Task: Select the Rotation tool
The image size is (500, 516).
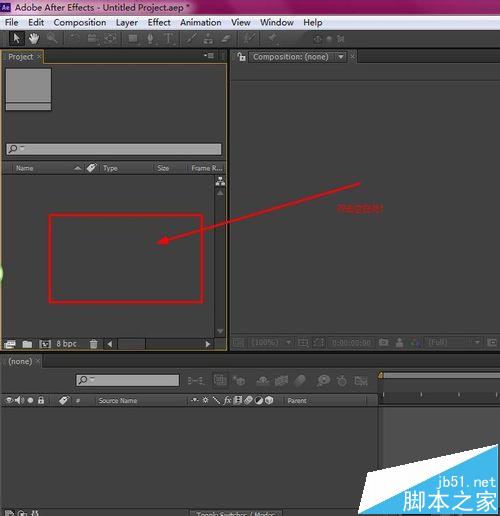Action: pyautogui.click(x=74, y=39)
